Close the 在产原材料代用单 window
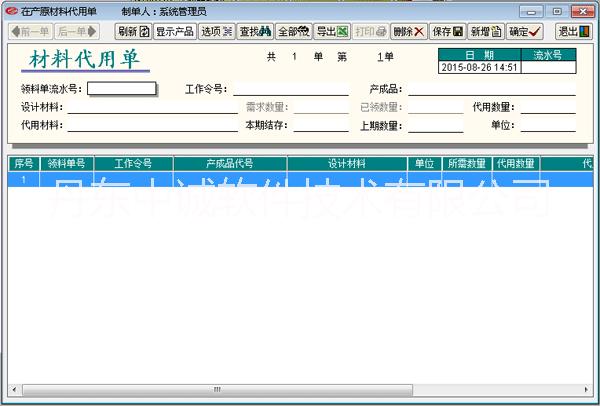600x406 pixels. pos(583,11)
